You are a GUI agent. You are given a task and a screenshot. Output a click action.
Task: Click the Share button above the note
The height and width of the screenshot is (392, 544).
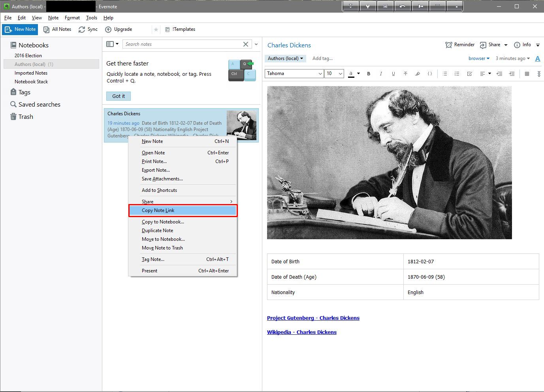tap(490, 45)
